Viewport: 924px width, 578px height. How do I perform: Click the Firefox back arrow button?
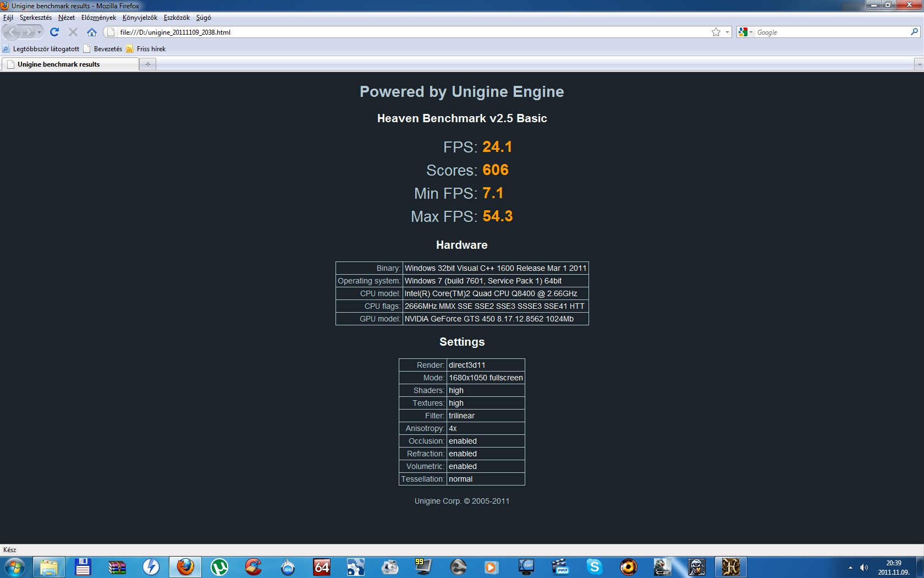12,32
